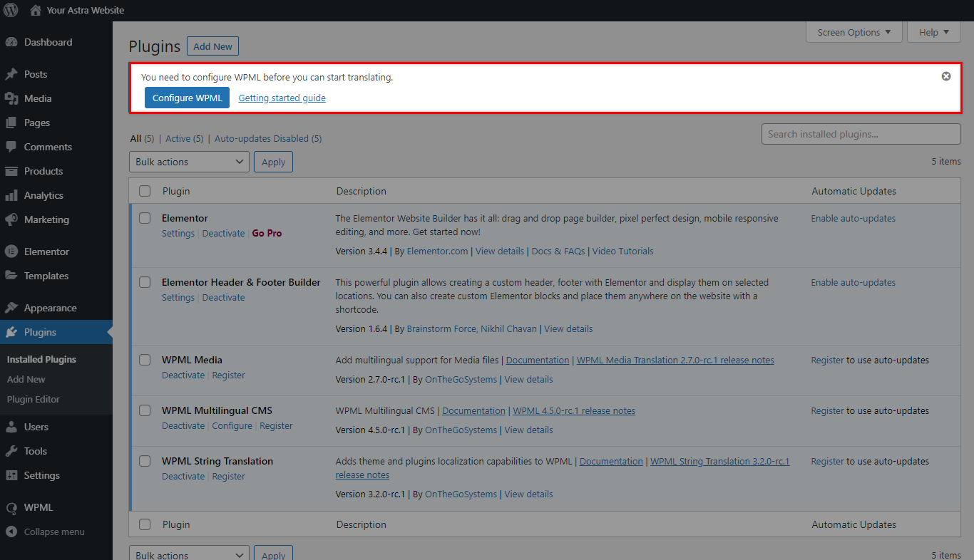The height and width of the screenshot is (560, 974).
Task: Click the Plugins plug icon
Action: [x=11, y=332]
